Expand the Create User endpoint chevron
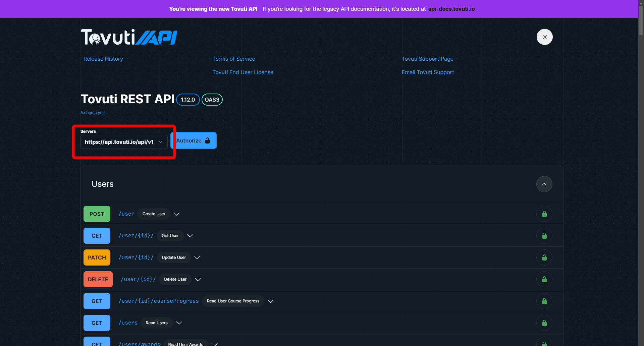This screenshot has width=644, height=346. (x=177, y=214)
